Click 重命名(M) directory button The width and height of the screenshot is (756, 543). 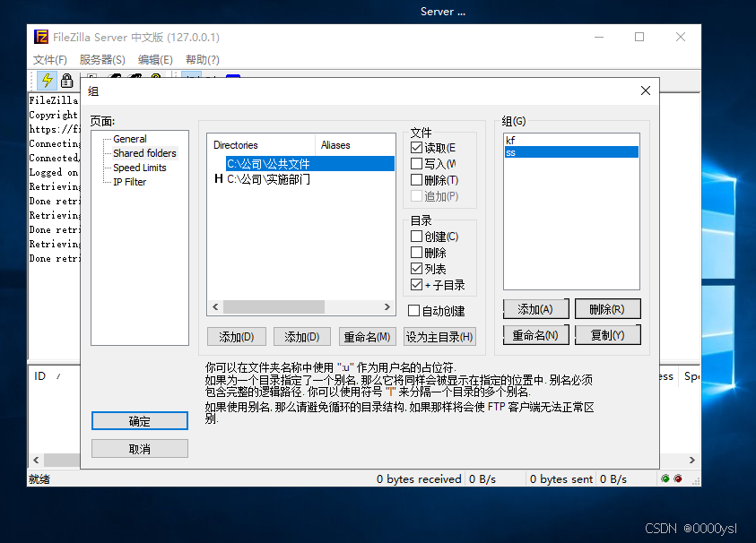coord(368,337)
